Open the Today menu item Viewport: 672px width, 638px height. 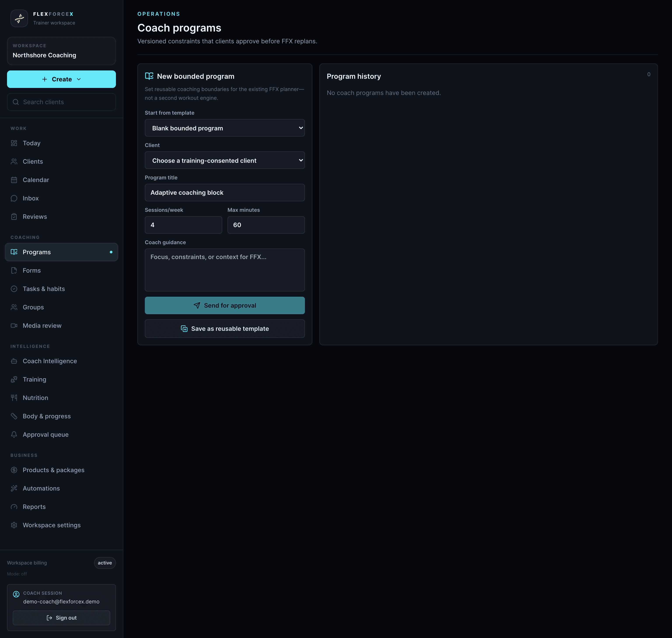click(x=61, y=143)
